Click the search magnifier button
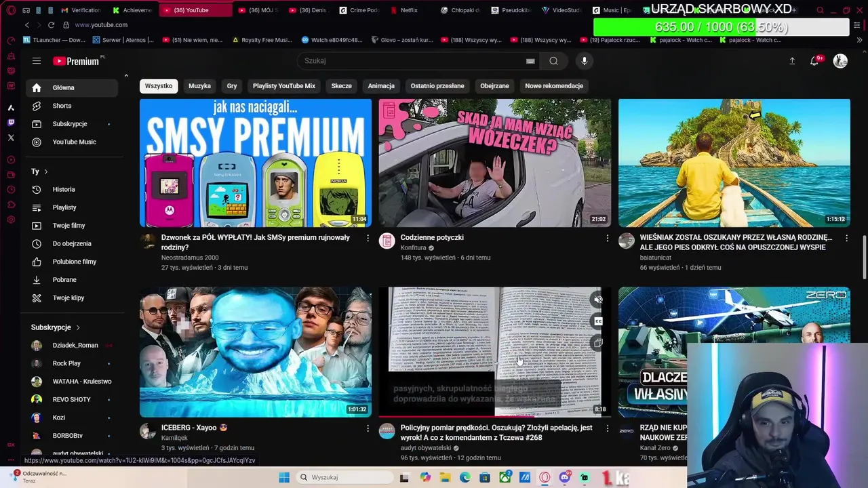Screen dimensions: 868x488 (x=553, y=61)
